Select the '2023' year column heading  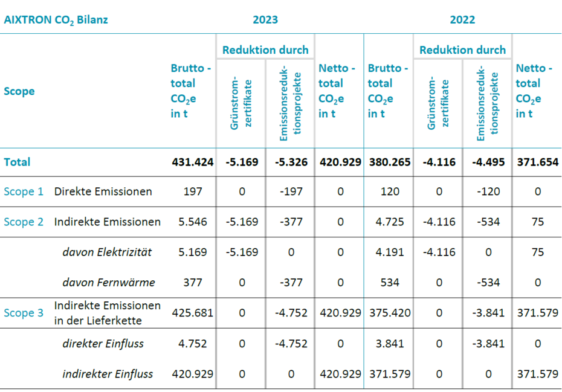tap(265, 19)
